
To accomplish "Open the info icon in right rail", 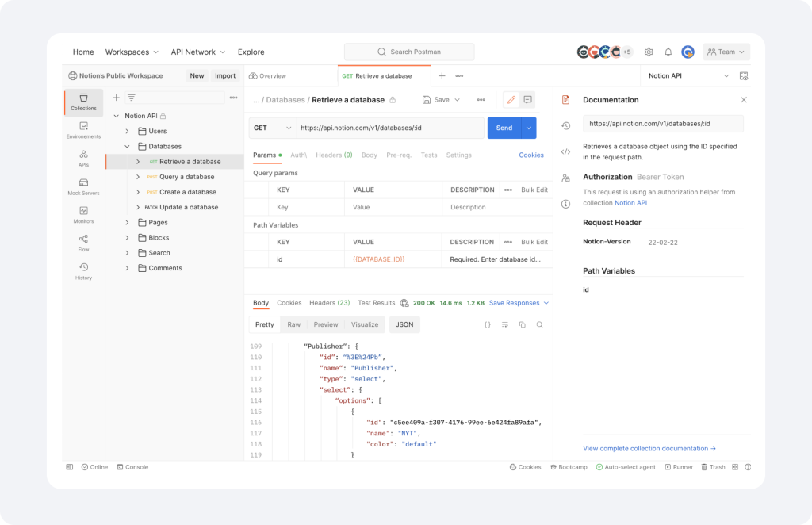I will tap(565, 204).
